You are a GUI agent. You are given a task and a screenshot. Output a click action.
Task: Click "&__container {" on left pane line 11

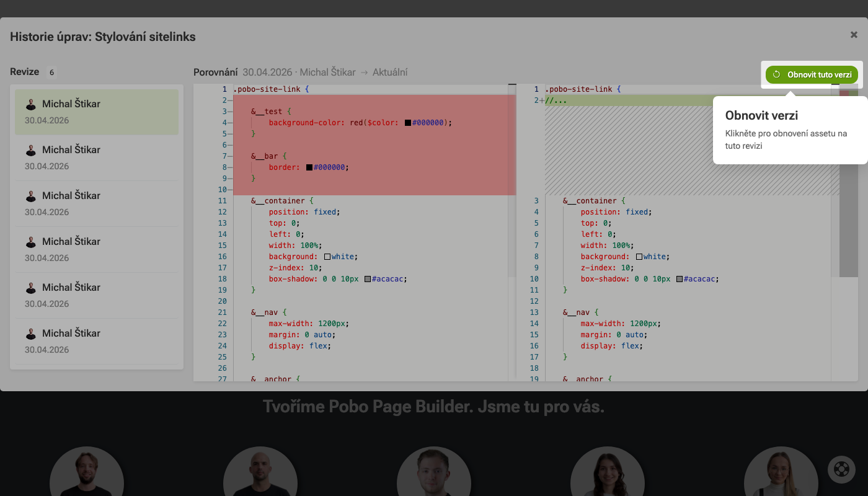(x=282, y=201)
